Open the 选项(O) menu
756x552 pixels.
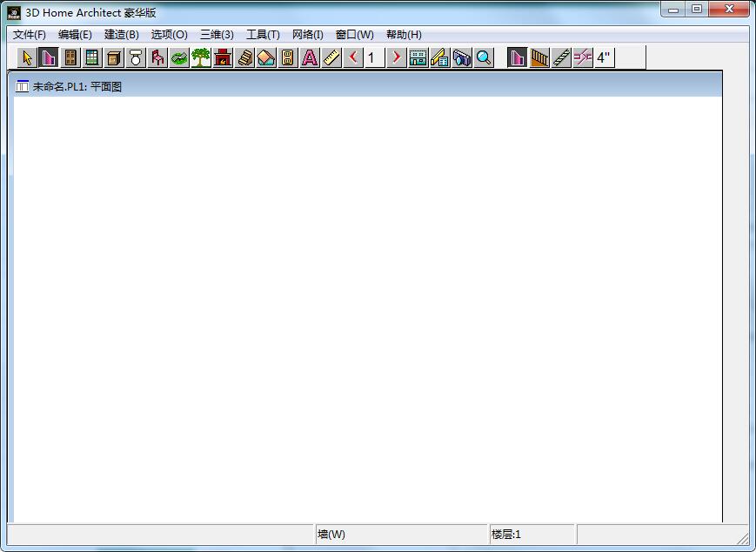(170, 35)
